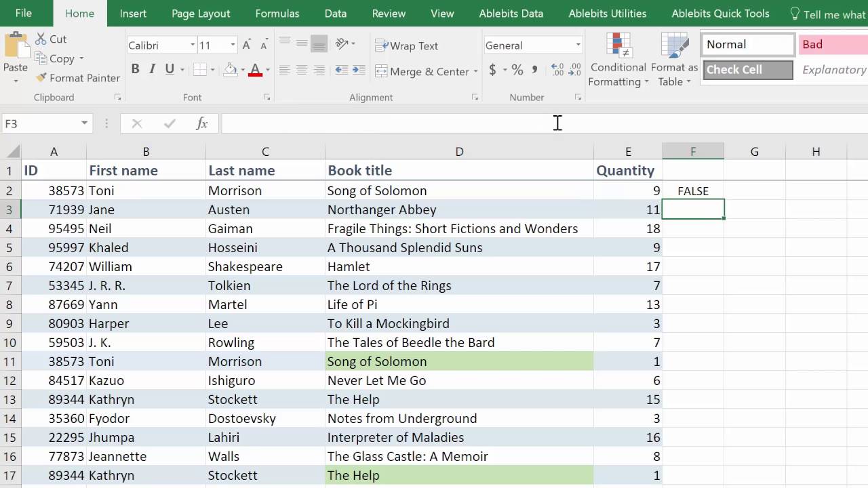
Task: Open the text Orientation tool
Action: pyautogui.click(x=342, y=43)
